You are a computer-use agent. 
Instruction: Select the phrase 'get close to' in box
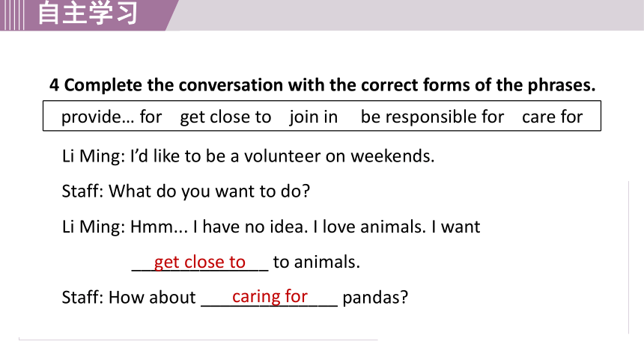pyautogui.click(x=225, y=117)
